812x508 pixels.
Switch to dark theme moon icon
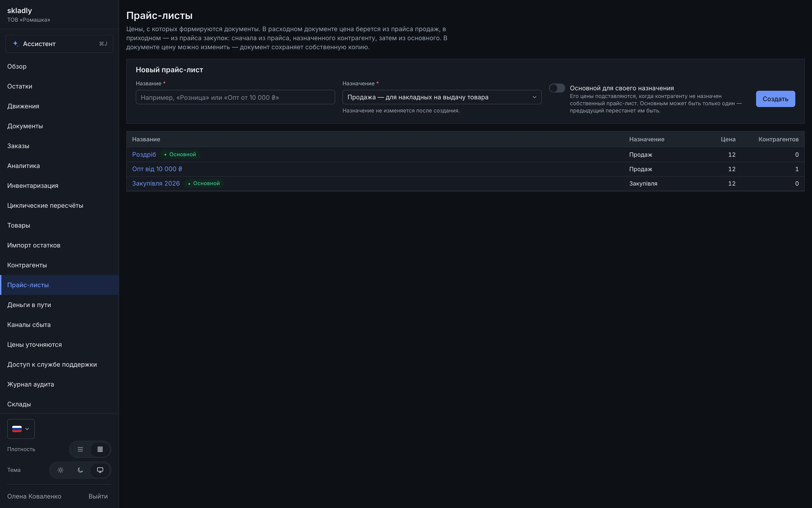point(80,470)
